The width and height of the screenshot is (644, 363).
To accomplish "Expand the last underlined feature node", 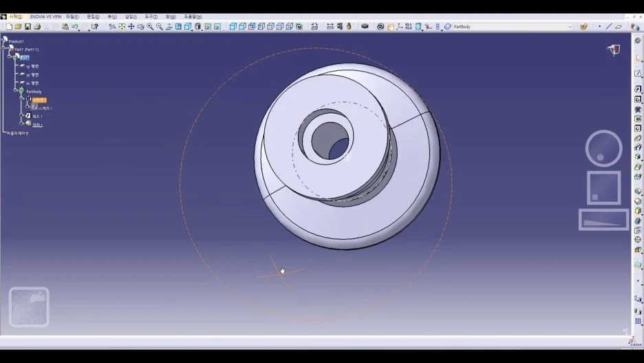I will (x=22, y=123).
